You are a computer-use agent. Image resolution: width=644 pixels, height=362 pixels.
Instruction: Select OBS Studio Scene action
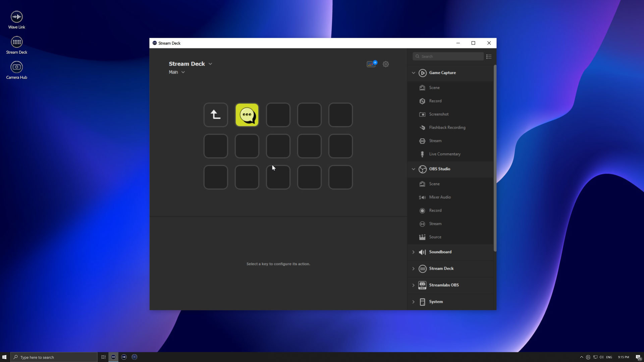coord(450,184)
